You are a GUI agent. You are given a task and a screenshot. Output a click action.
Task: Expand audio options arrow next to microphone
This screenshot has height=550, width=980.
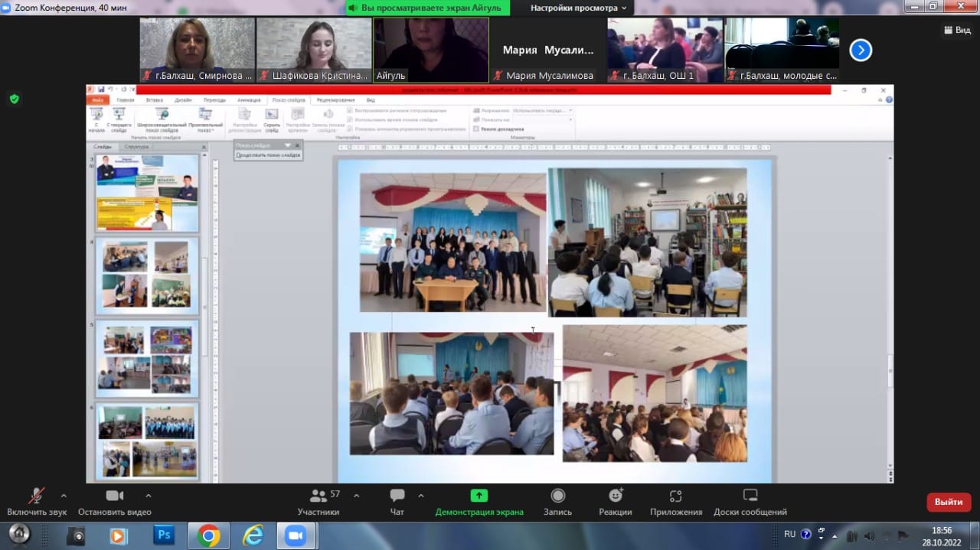pos(64,495)
